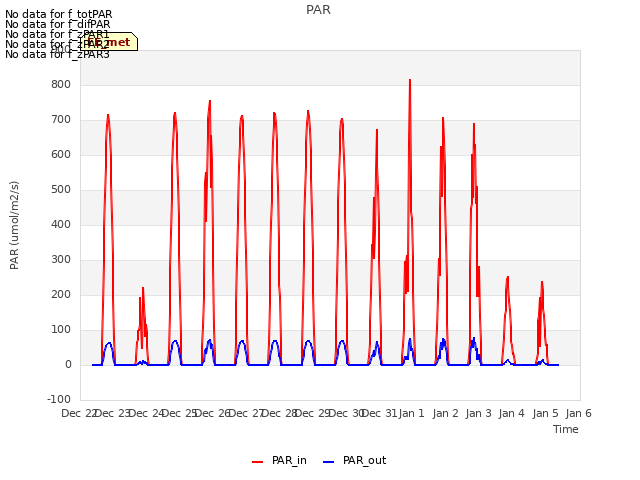Screen dimensions: 640x480
Task: Click the 800 y-axis tick label
Action: (61, 84)
